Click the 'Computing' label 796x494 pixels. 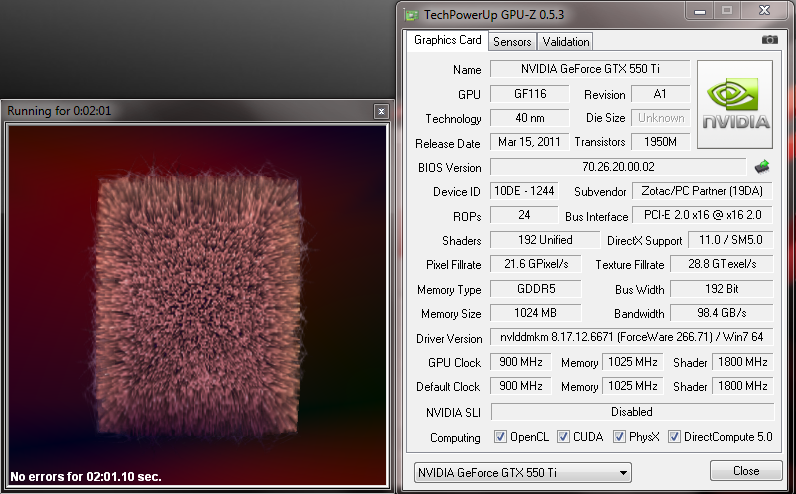tap(455, 438)
